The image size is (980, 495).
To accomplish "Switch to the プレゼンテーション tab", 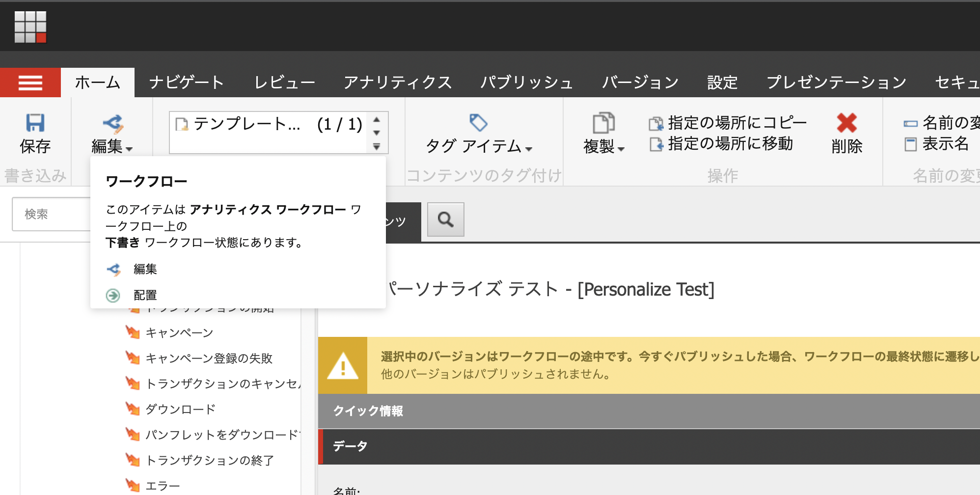I will point(836,82).
